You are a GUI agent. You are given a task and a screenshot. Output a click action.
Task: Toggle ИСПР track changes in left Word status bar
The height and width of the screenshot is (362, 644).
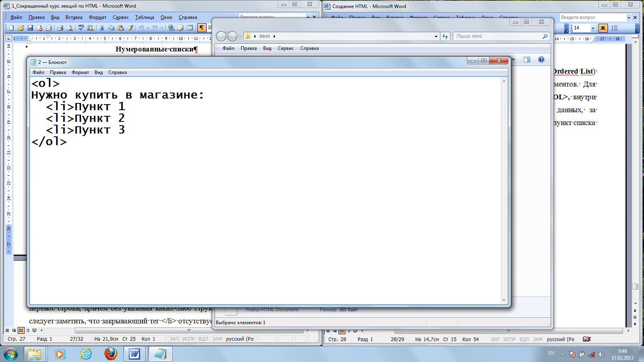tap(188, 339)
